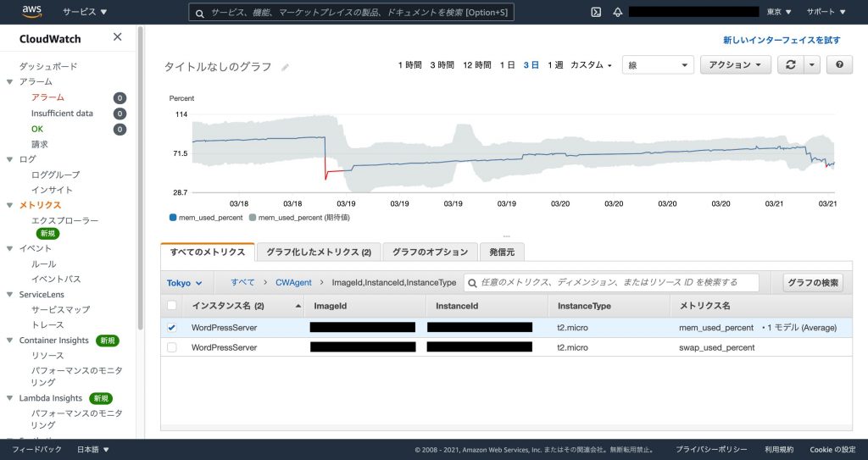Screen dimensions: 868x460
Task: Sort by instance name arrow
Action: tap(298, 306)
